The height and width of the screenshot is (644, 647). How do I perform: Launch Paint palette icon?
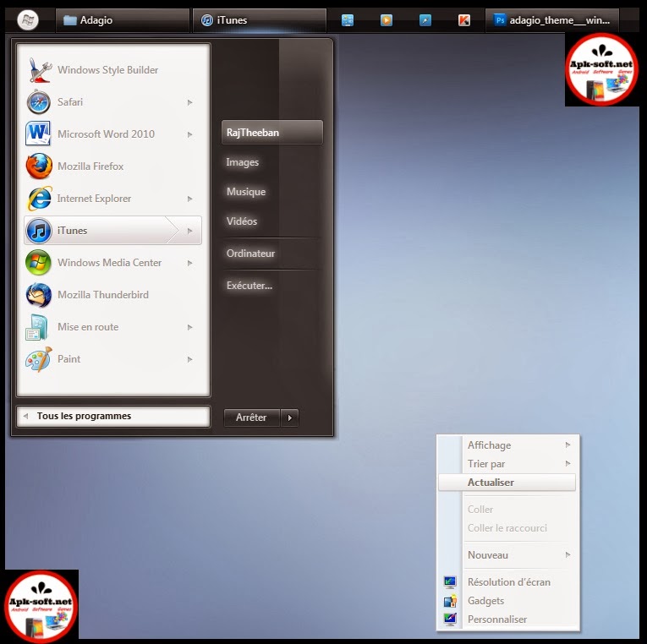[38, 359]
